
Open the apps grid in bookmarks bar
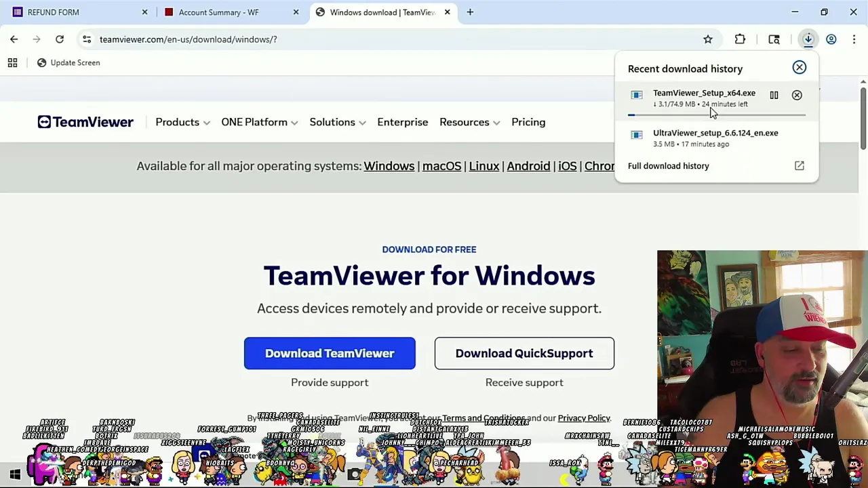pos(12,62)
